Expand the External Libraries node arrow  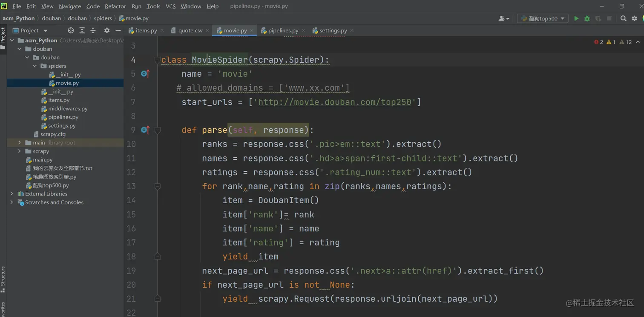pos(12,194)
